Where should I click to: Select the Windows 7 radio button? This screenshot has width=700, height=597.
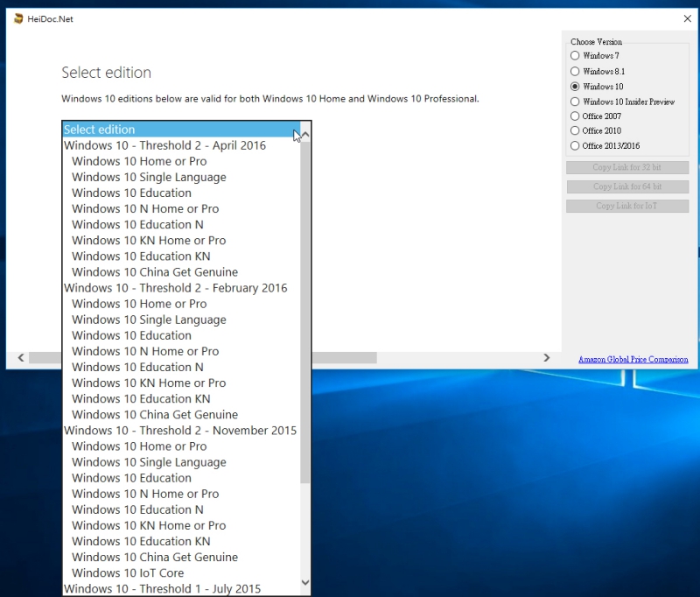[x=575, y=56]
